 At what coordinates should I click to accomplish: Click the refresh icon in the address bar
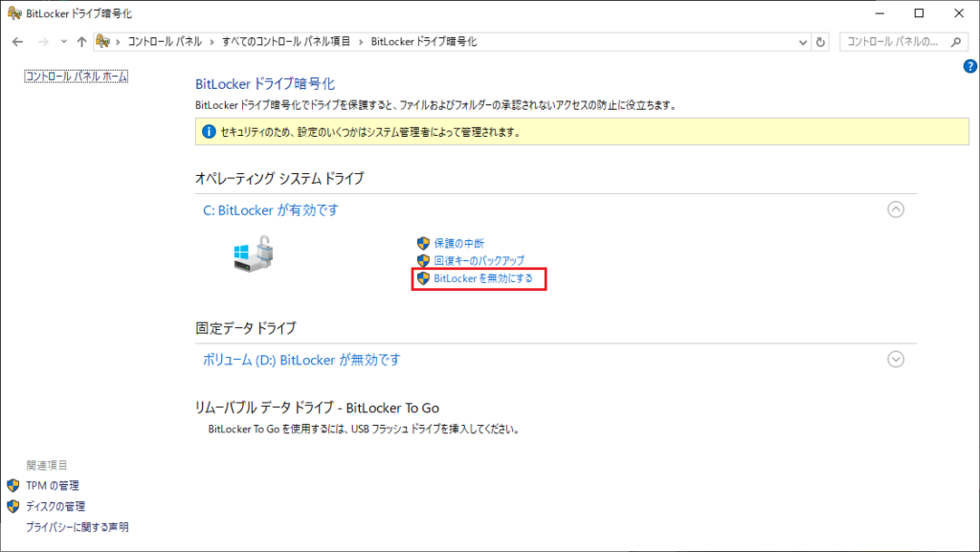click(820, 41)
